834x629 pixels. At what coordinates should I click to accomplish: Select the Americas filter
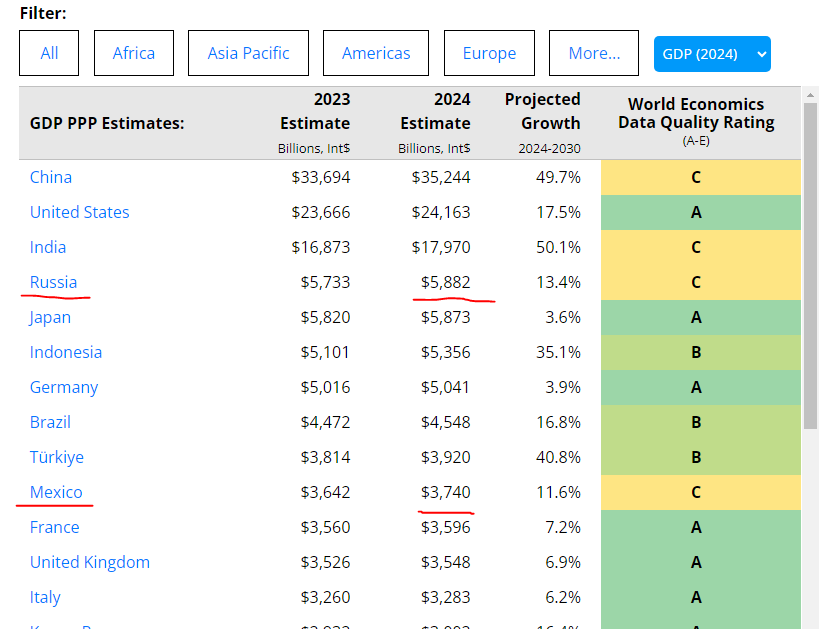point(375,53)
